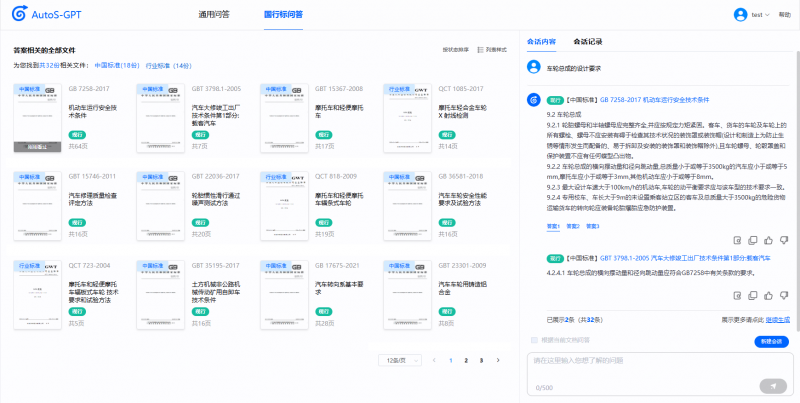Viewport: 800px width, 403px height.
Task: Click the AutoS-GPT logo icon
Action: 19,15
